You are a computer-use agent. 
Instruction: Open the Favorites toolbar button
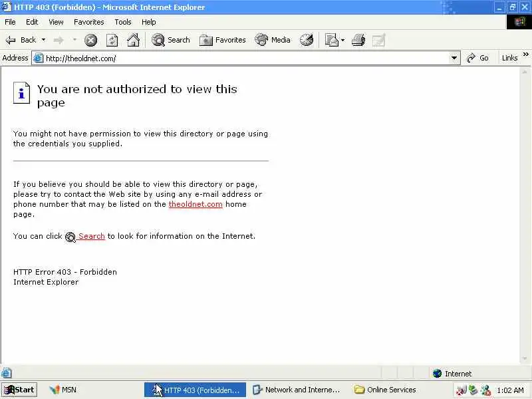click(x=223, y=40)
